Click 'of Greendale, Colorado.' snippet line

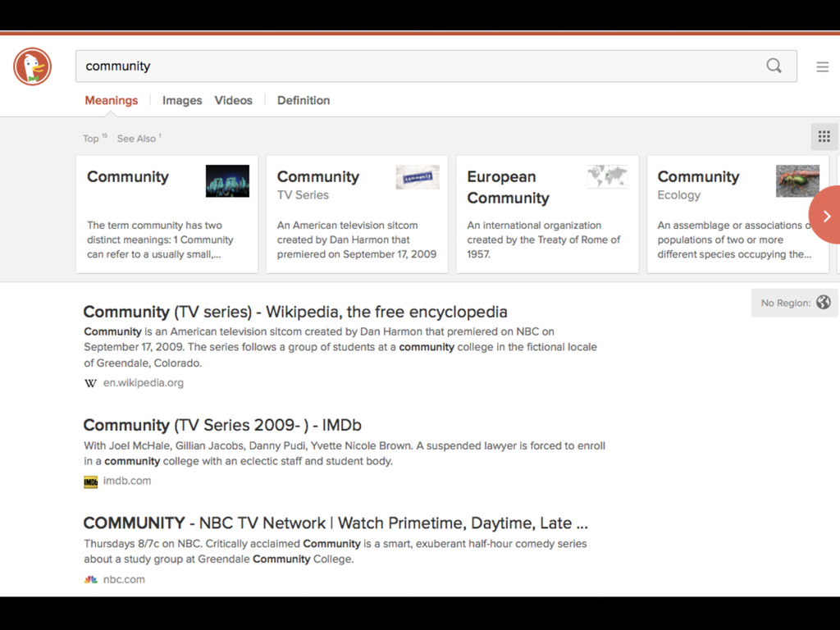(143, 363)
